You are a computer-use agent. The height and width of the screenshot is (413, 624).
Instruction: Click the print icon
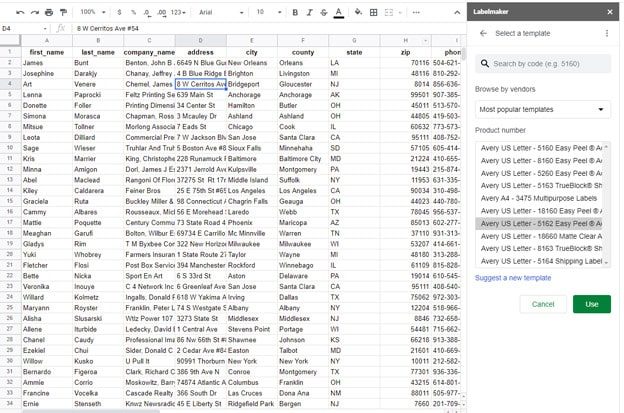[x=49, y=12]
